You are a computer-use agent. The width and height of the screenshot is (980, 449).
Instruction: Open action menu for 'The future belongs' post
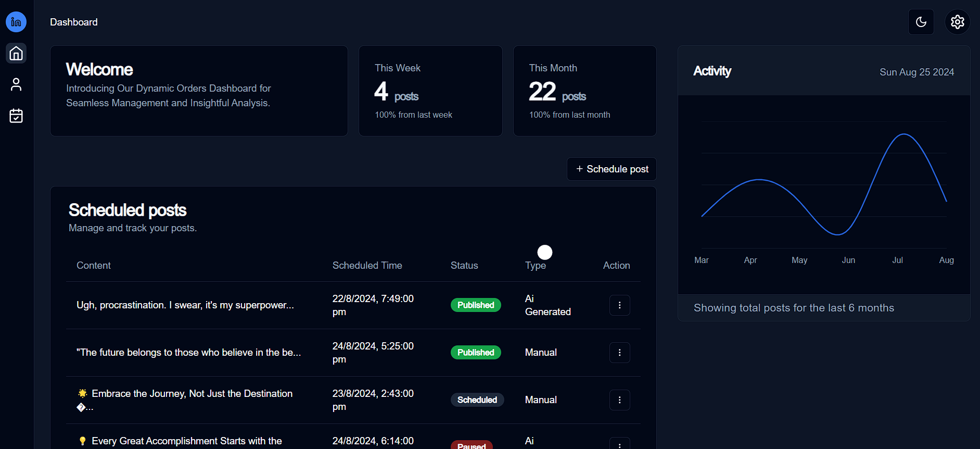click(x=619, y=353)
